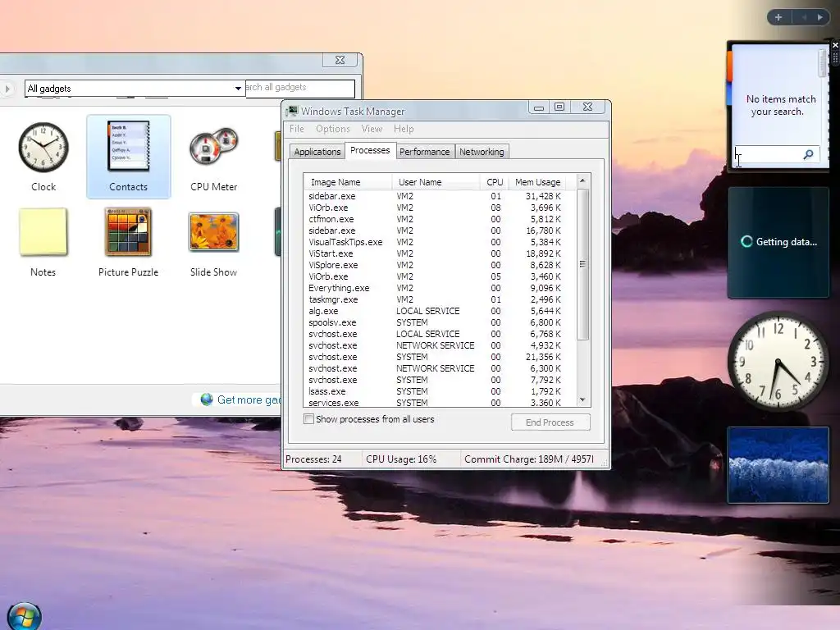
Task: Click the process list scrollbar thumb
Action: pyautogui.click(x=583, y=264)
